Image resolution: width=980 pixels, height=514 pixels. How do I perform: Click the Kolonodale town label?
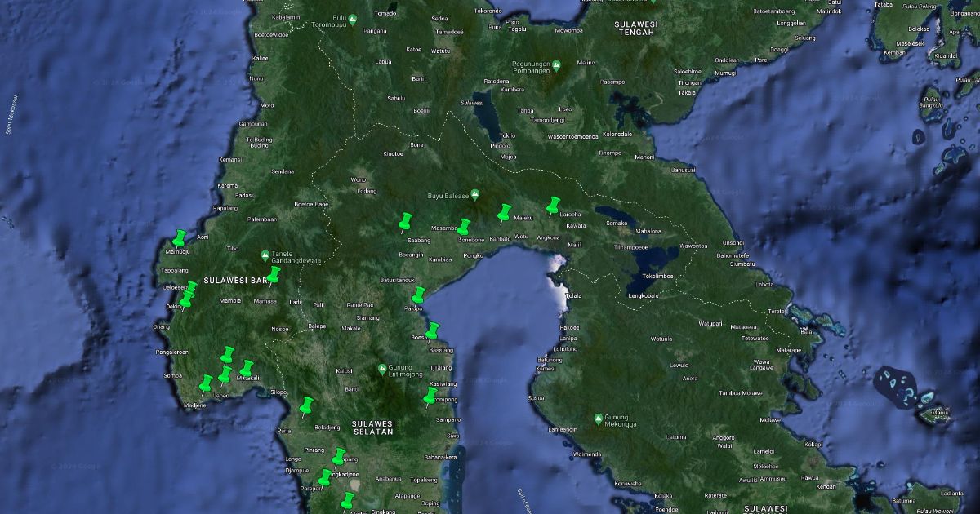tap(617, 134)
